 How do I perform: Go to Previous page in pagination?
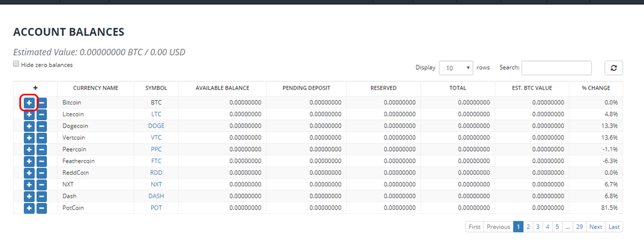pyautogui.click(x=499, y=227)
